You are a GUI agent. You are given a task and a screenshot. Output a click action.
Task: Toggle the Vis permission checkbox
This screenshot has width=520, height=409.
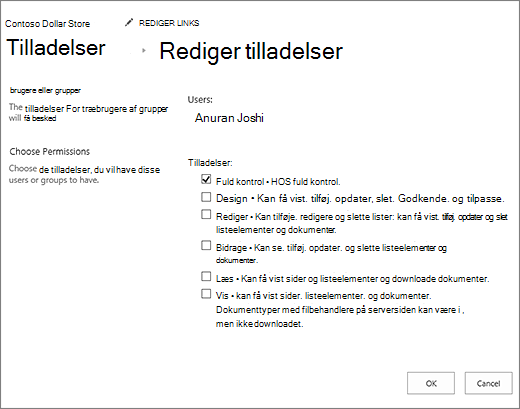[x=206, y=294]
